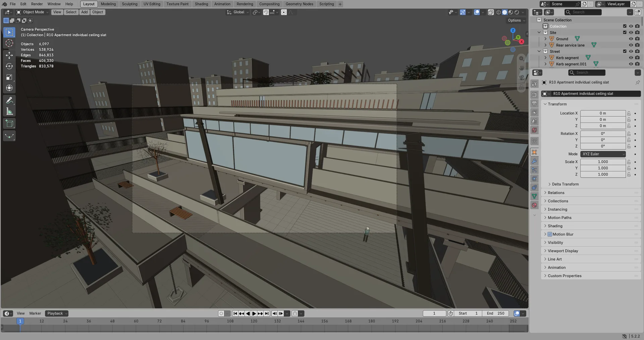
Task: Click the viewport Options button
Action: click(516, 20)
